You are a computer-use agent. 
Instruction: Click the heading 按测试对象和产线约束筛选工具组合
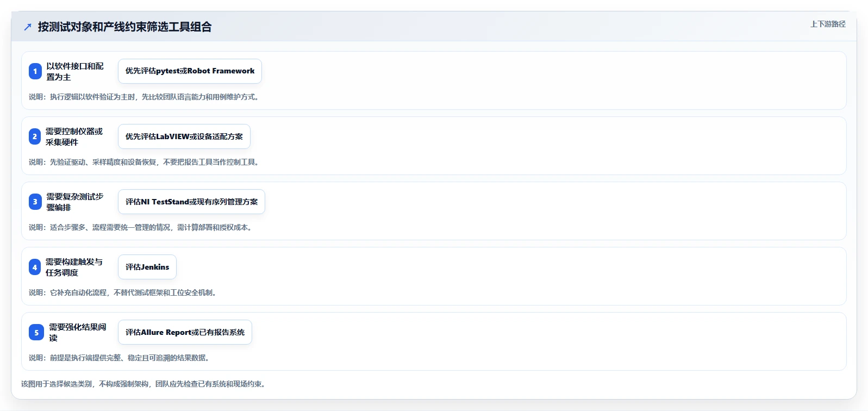125,27
